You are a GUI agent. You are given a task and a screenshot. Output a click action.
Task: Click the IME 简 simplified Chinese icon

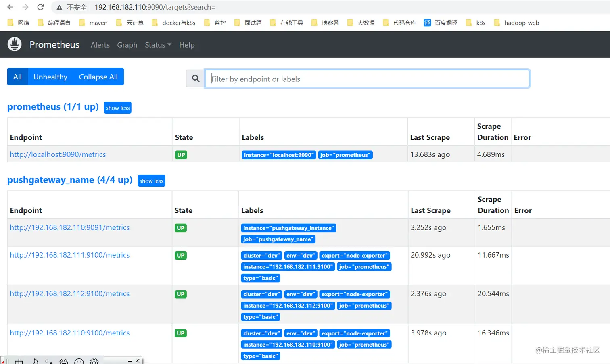[x=64, y=361]
